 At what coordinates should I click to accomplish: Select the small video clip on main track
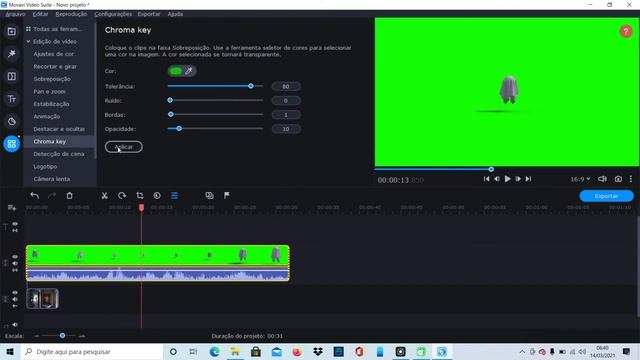pyautogui.click(x=42, y=298)
